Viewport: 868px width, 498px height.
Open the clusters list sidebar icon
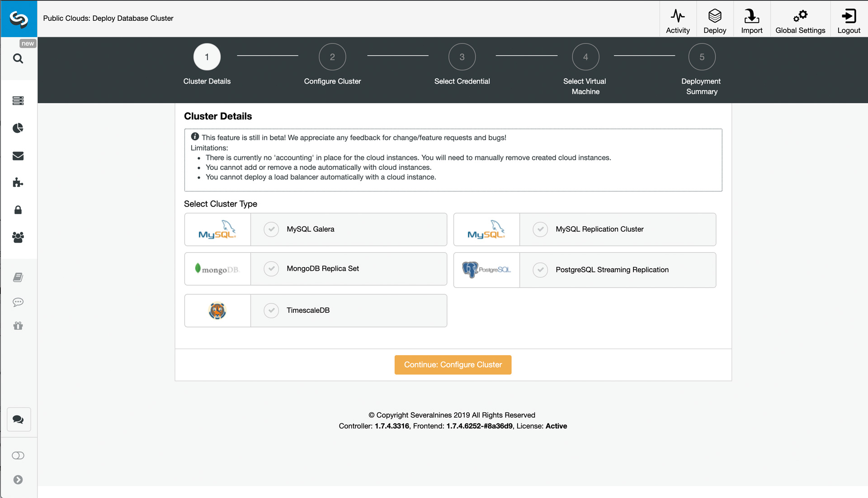tap(18, 100)
